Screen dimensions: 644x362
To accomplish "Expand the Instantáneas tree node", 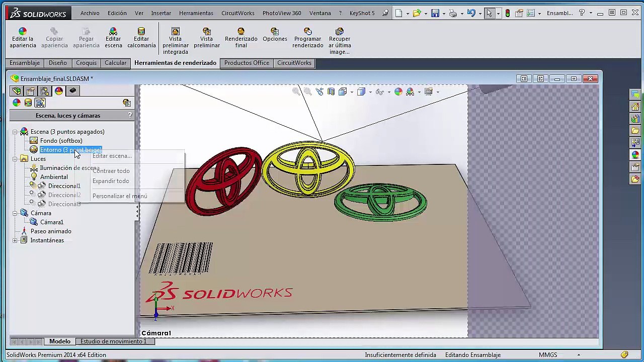I will [15, 240].
